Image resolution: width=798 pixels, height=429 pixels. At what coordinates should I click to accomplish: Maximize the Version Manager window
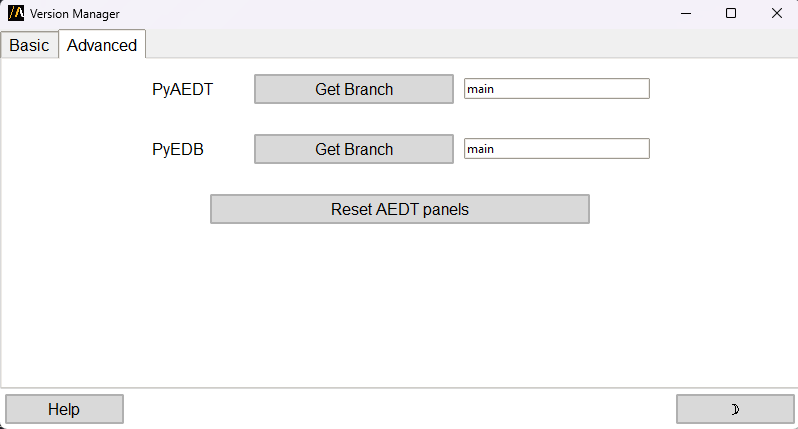(x=731, y=13)
